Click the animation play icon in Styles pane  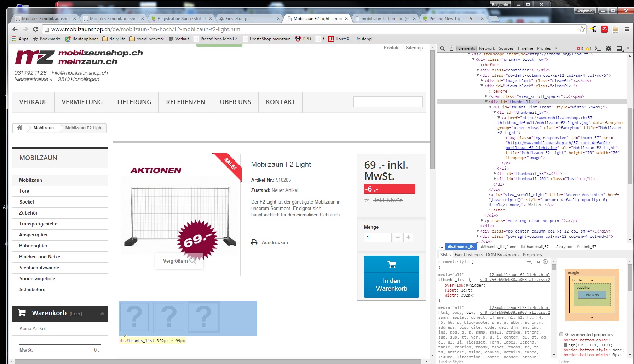point(545,262)
